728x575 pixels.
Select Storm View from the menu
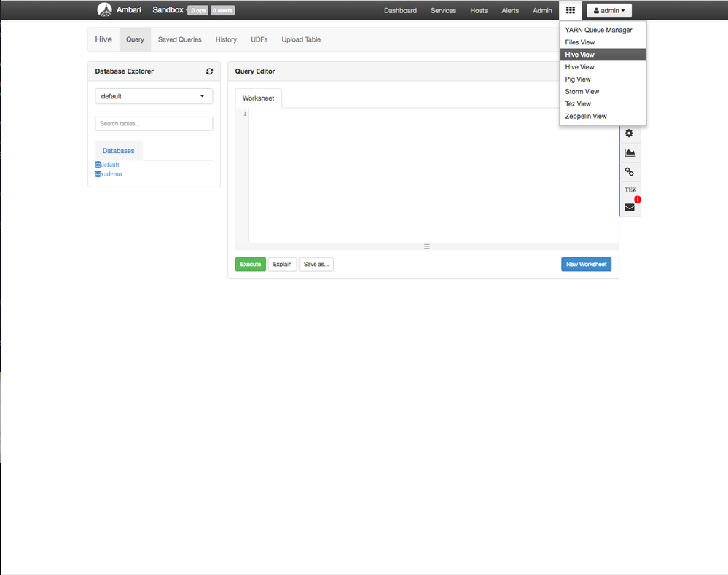click(x=603, y=92)
